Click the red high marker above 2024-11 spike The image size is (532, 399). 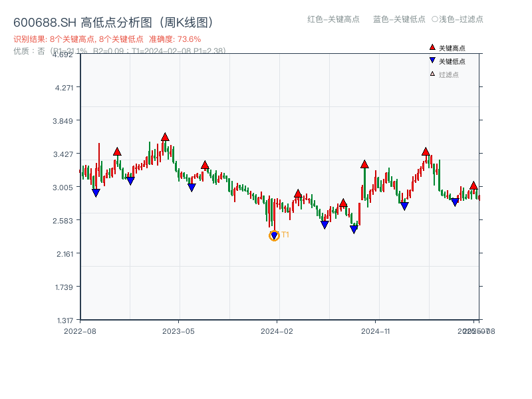[x=364, y=164]
